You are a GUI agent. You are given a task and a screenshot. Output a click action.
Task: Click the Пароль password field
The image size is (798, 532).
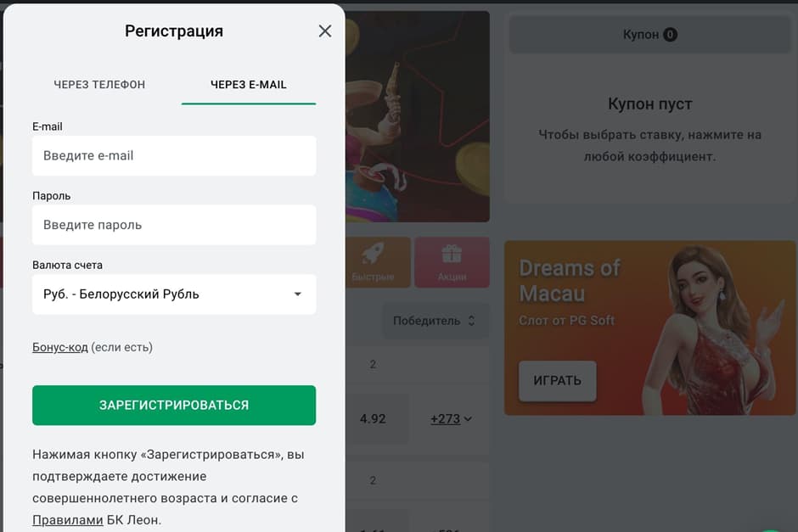[x=173, y=225]
